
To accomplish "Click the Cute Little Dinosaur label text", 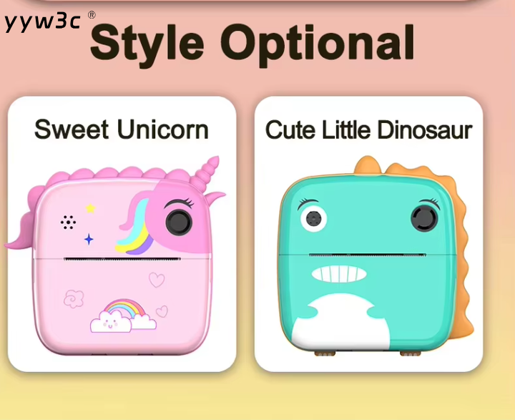I will coord(368,130).
